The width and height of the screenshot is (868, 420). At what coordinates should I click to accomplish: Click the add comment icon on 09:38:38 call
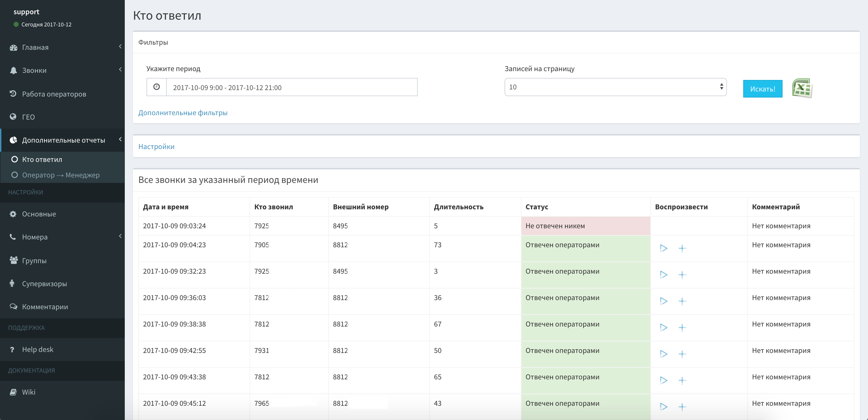[682, 326]
